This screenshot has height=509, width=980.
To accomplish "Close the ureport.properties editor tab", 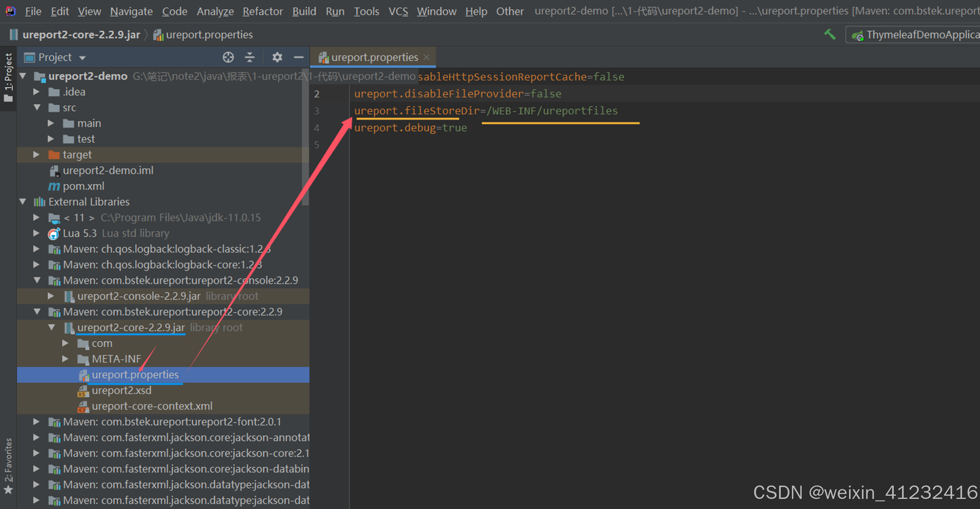I will [x=427, y=58].
